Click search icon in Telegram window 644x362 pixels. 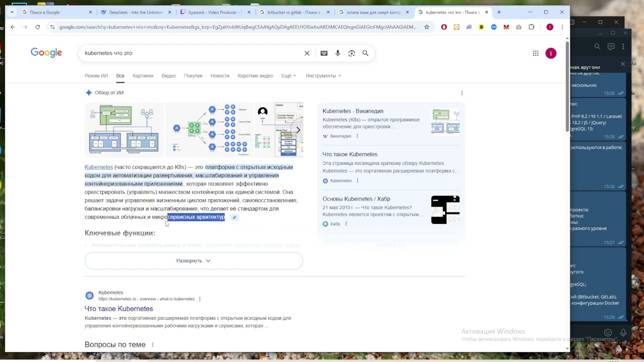point(597,47)
